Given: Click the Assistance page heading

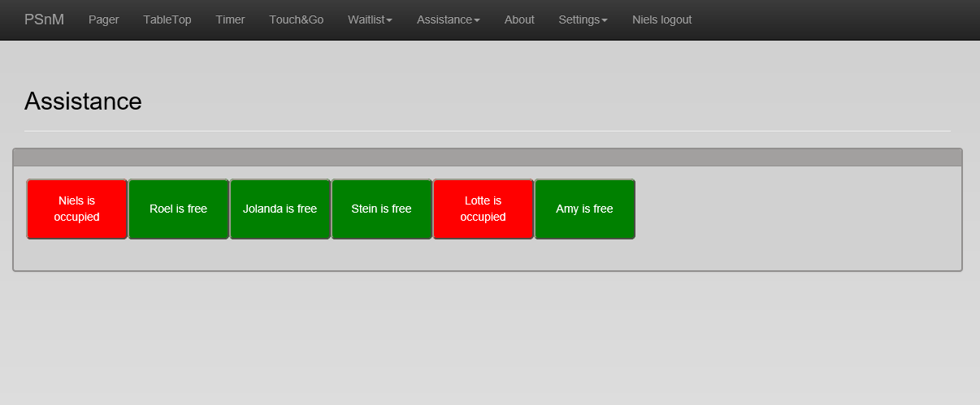Looking at the screenshot, I should [83, 101].
